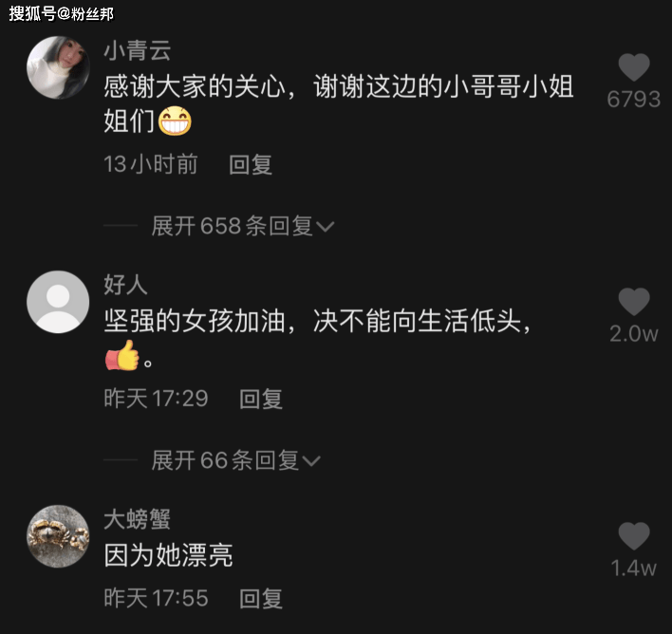Click chevron next to 展开658条回复
Viewport: 672px width, 634px height.
(x=325, y=227)
